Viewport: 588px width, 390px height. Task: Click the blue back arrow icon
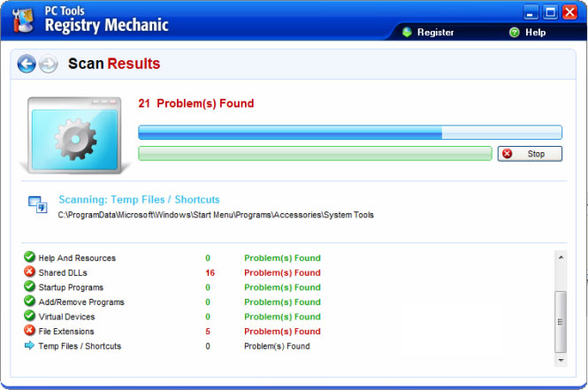click(x=27, y=64)
